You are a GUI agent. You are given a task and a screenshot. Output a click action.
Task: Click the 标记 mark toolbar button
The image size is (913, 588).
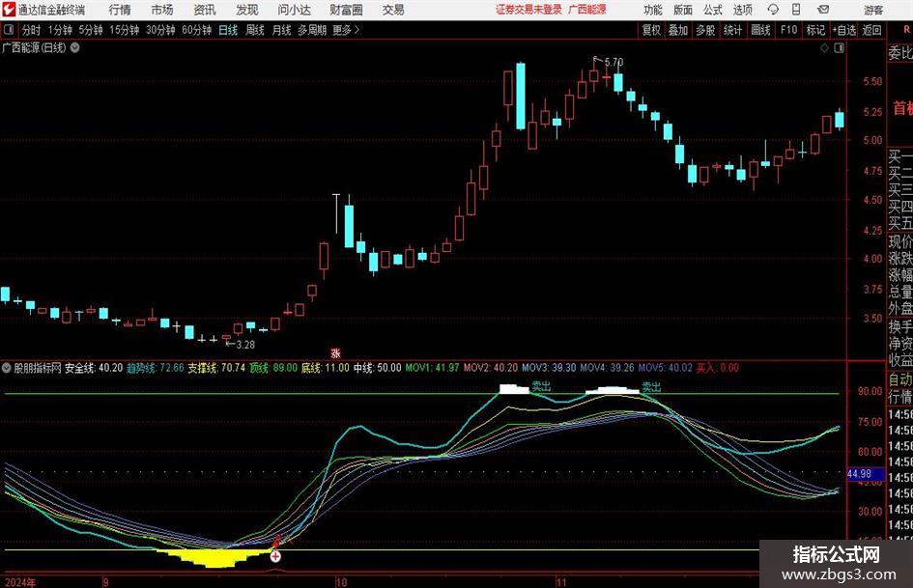(x=815, y=30)
